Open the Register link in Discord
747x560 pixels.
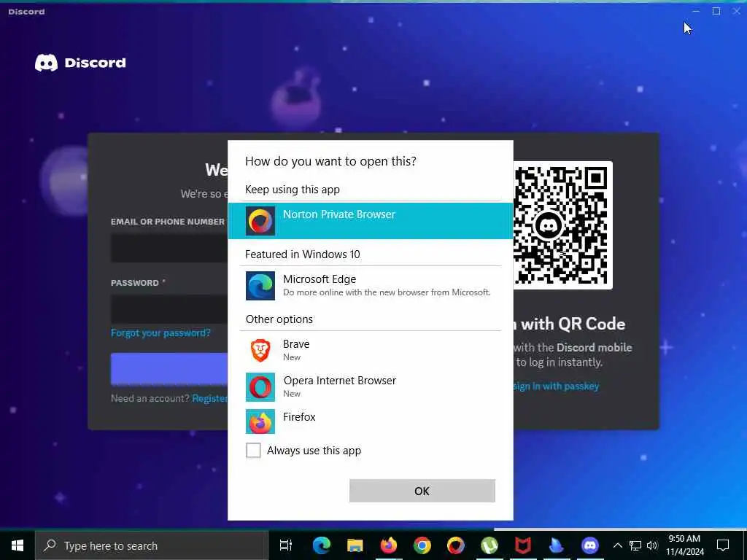[x=209, y=398]
